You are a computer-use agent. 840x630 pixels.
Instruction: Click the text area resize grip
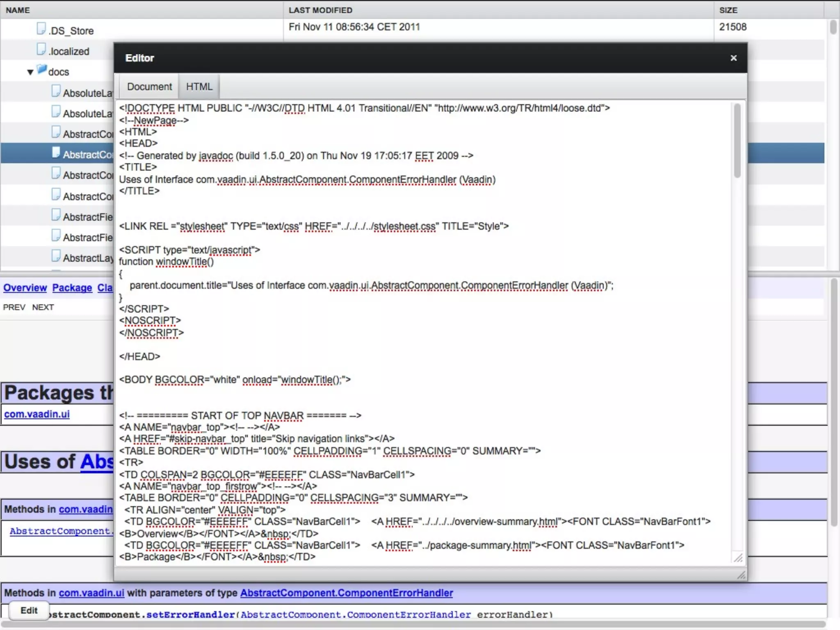738,558
